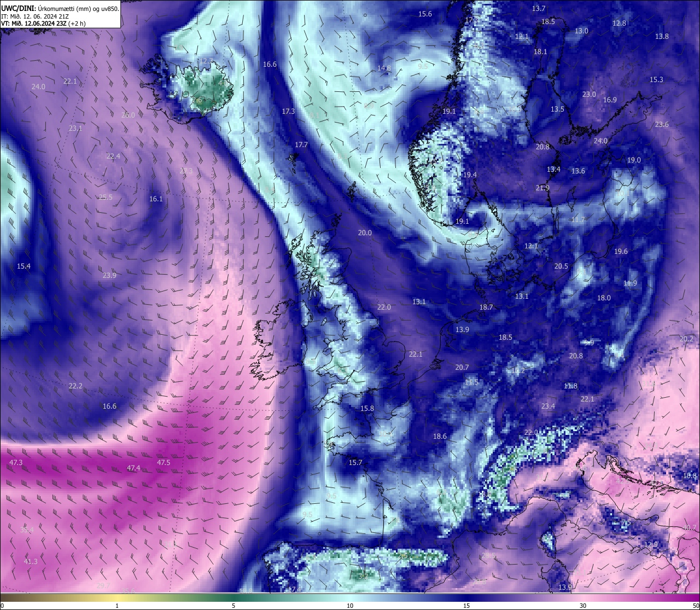Click the color scale tick label '10'

(350, 606)
